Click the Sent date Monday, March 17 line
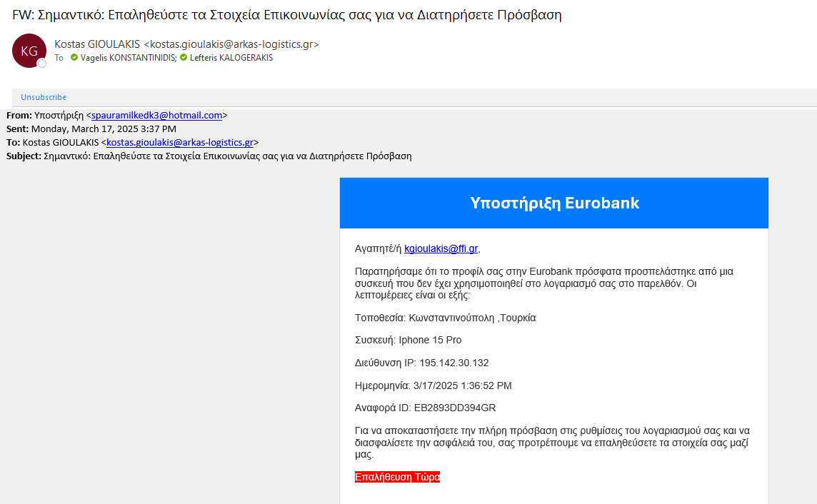The image size is (817, 504). pyautogui.click(x=104, y=128)
